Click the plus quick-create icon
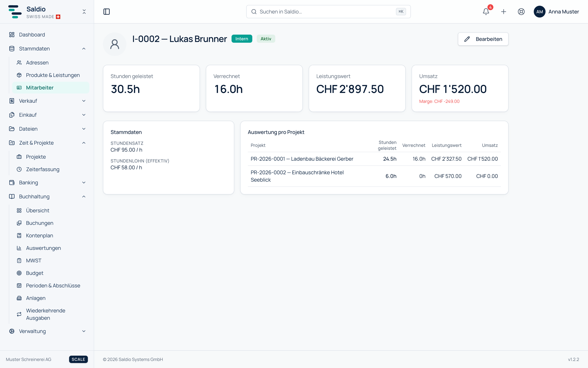Screen dimensions: 588x368 pyautogui.click(x=503, y=12)
